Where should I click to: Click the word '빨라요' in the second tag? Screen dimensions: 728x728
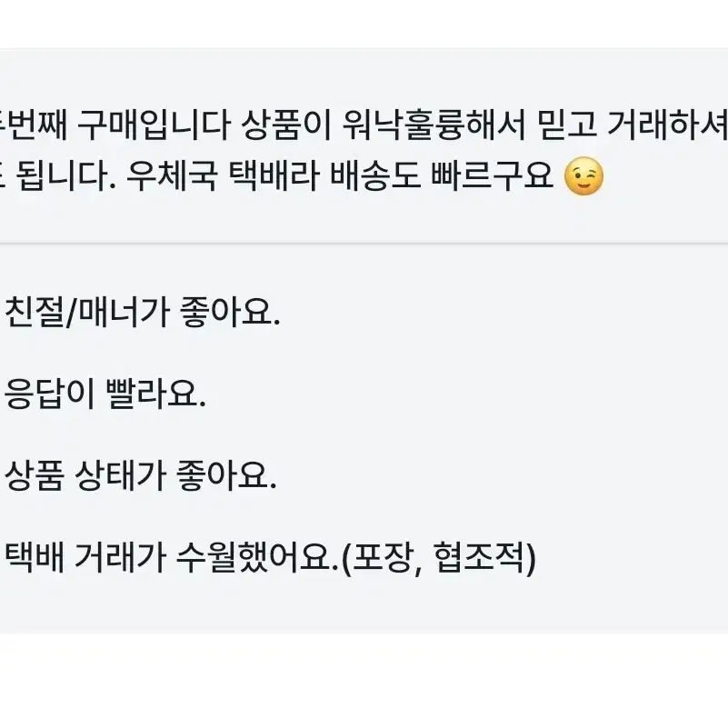click(153, 394)
